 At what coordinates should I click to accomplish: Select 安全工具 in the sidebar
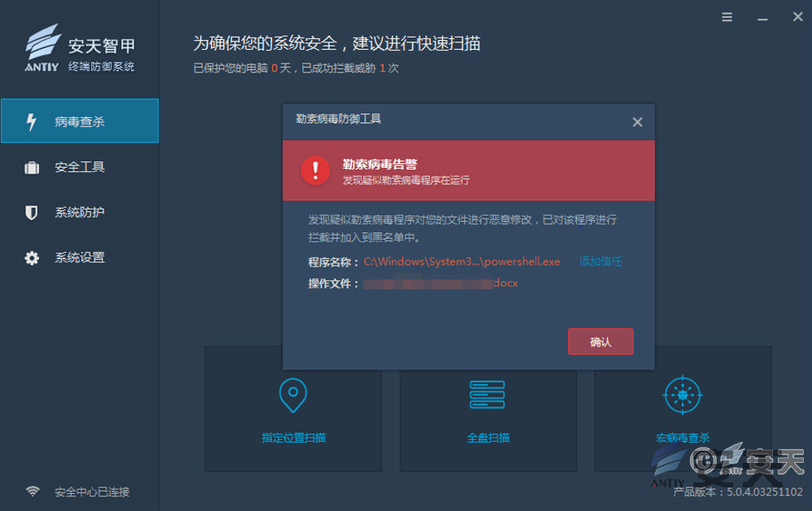coord(80,167)
